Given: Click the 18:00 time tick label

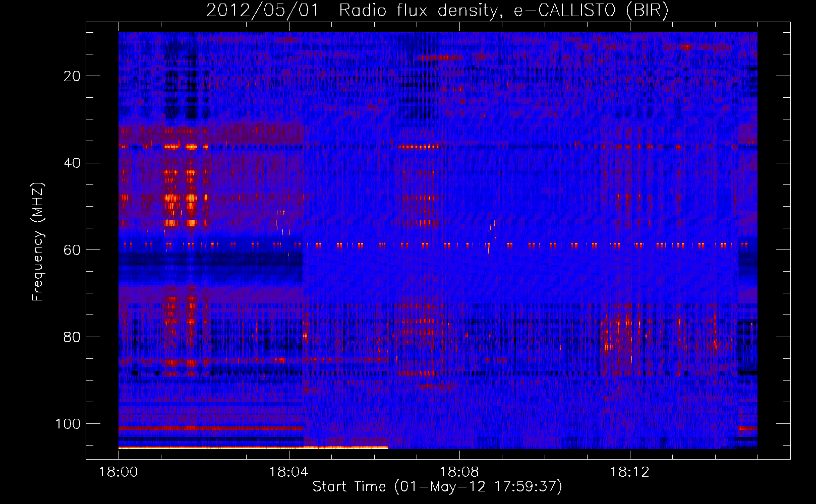Looking at the screenshot, I should 119,472.
